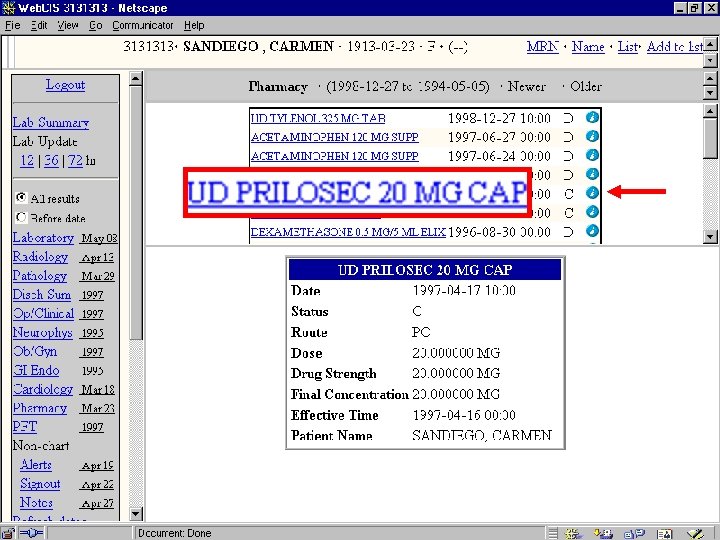The height and width of the screenshot is (540, 720).
Task: Open Address Book from the component bar
Action: coord(664,534)
